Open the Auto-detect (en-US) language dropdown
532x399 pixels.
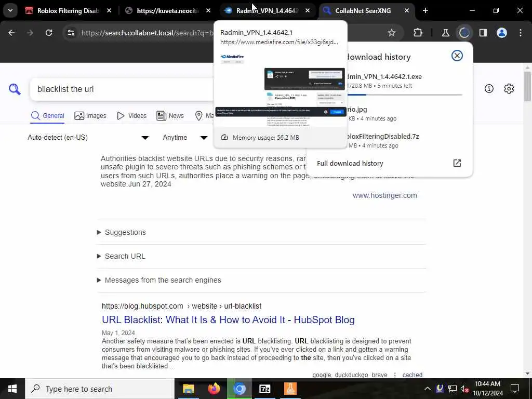(x=88, y=137)
